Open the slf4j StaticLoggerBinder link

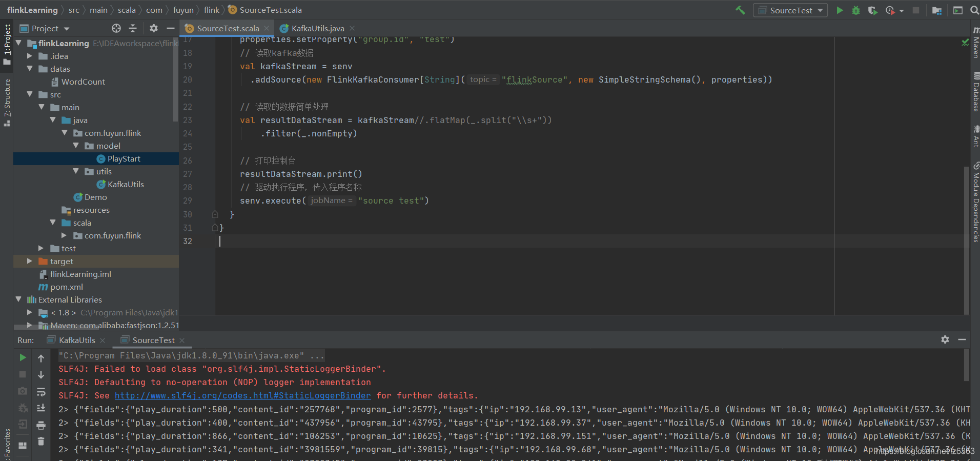(242, 395)
